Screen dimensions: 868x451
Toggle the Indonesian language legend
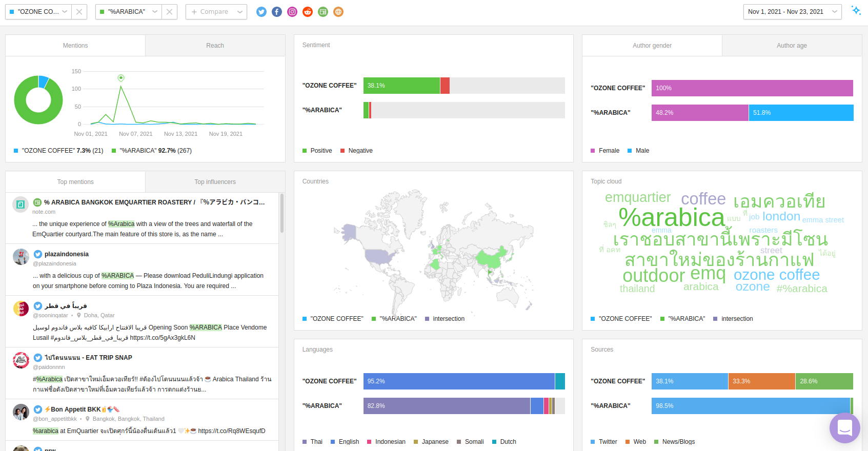click(387, 442)
